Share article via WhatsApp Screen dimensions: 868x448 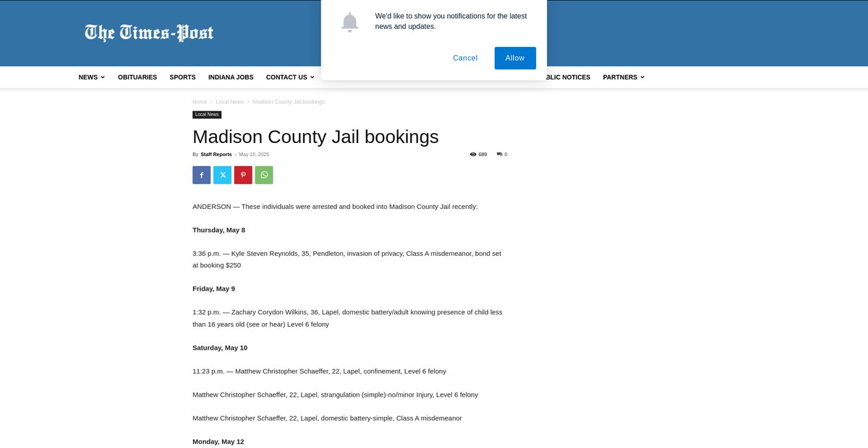tap(264, 175)
